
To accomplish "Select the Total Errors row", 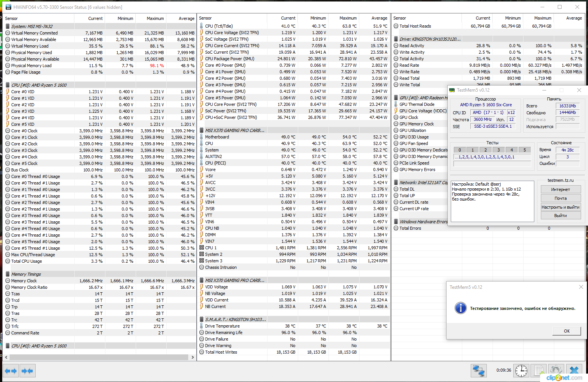I will [x=489, y=228].
